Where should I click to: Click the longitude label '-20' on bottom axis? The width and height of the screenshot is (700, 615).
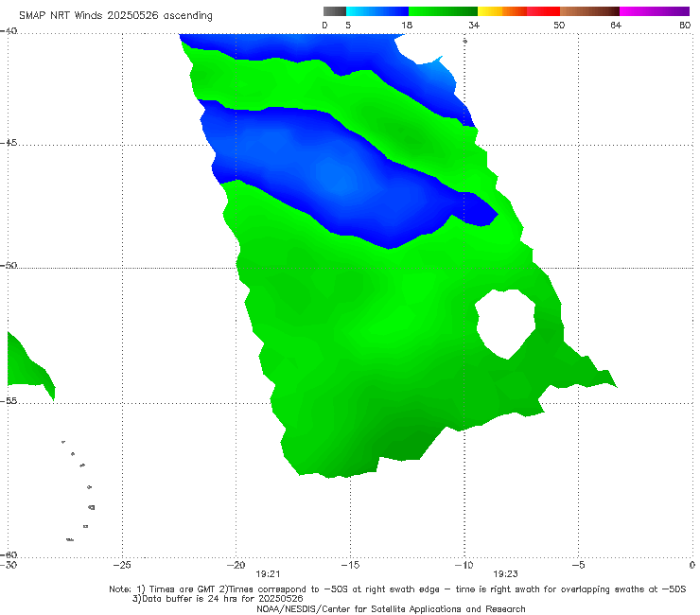point(236,565)
